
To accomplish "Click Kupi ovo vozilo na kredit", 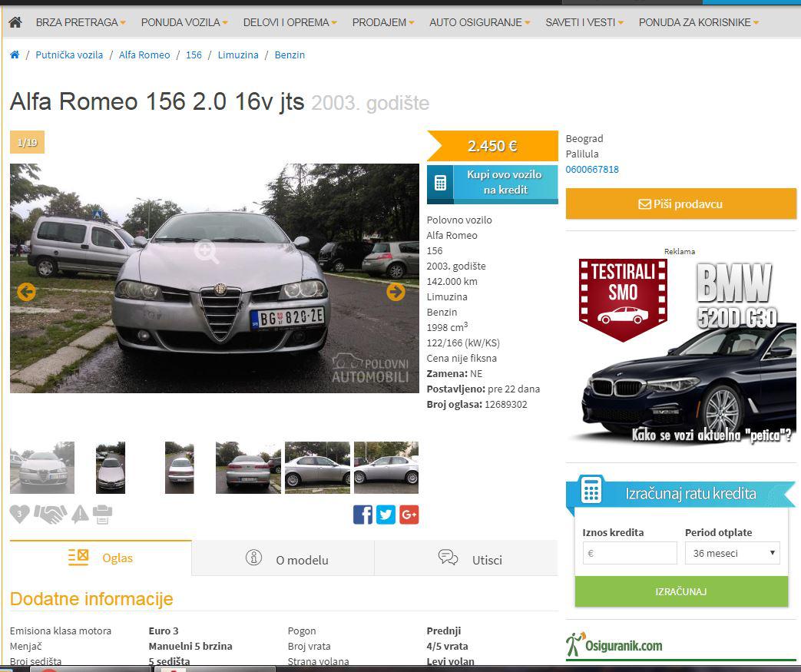I will click(x=492, y=184).
